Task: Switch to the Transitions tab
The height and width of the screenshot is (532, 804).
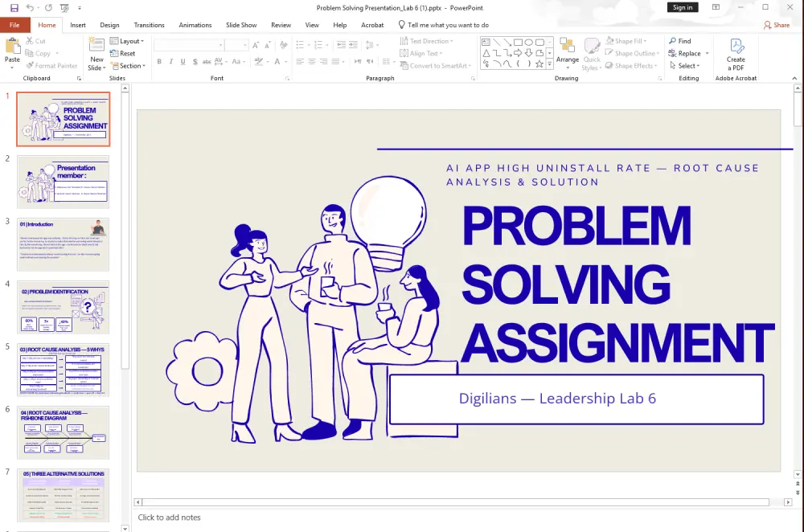Action: tap(150, 25)
